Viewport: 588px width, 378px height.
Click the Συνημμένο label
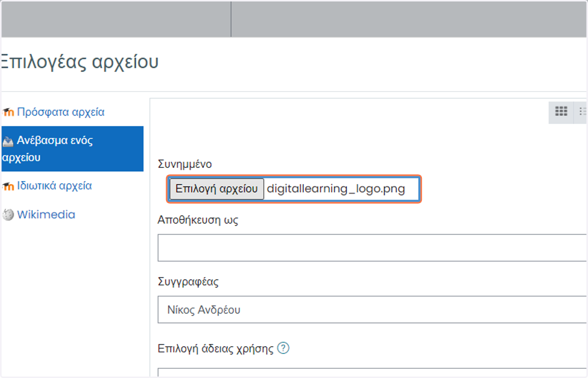point(185,164)
